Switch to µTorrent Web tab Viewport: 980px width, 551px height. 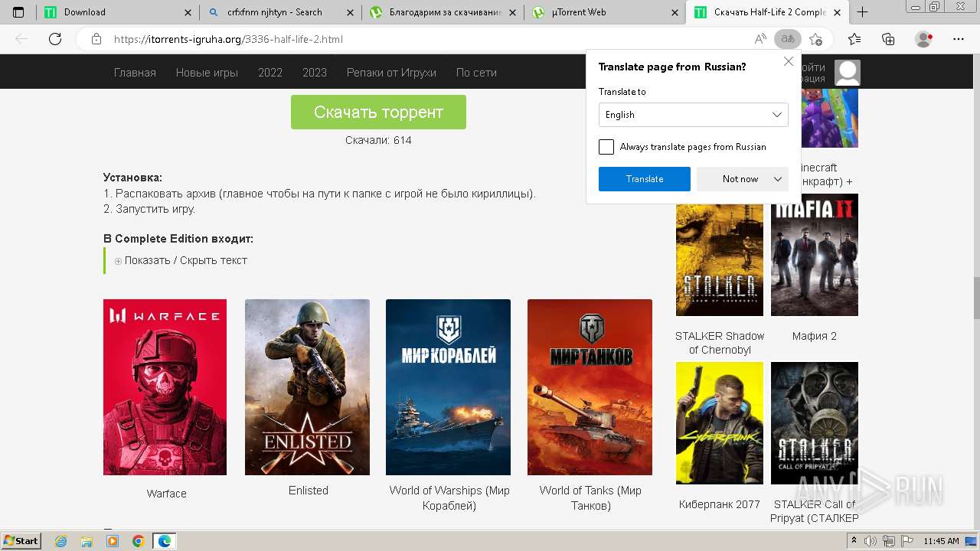pyautogui.click(x=606, y=12)
